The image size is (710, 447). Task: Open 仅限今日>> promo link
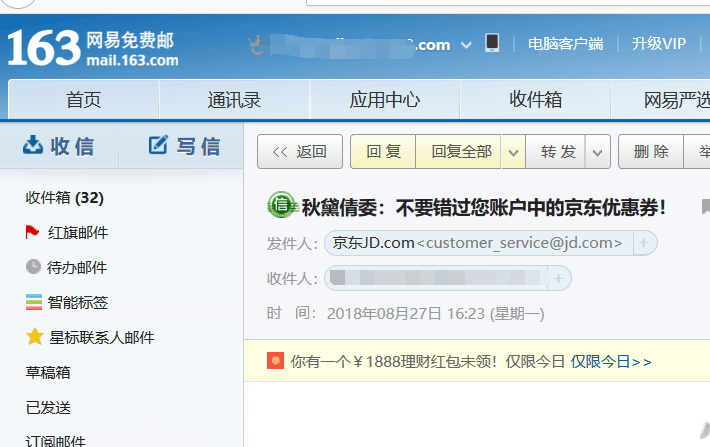tap(611, 362)
